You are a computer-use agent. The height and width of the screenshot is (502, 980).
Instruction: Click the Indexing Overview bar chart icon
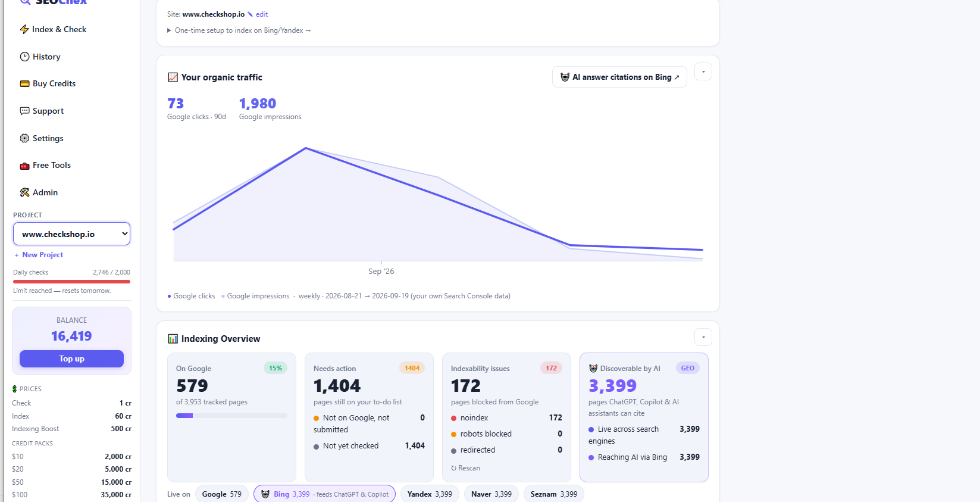[x=173, y=339]
